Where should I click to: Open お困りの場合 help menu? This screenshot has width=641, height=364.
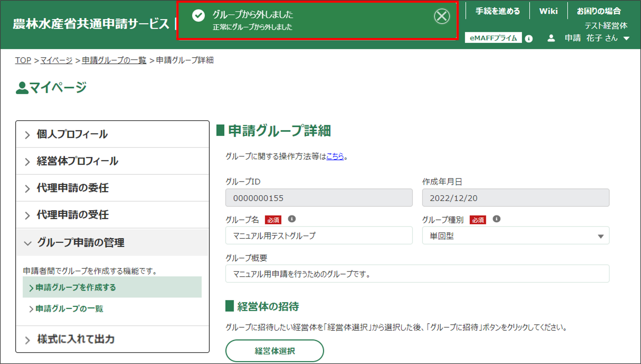pyautogui.click(x=599, y=11)
